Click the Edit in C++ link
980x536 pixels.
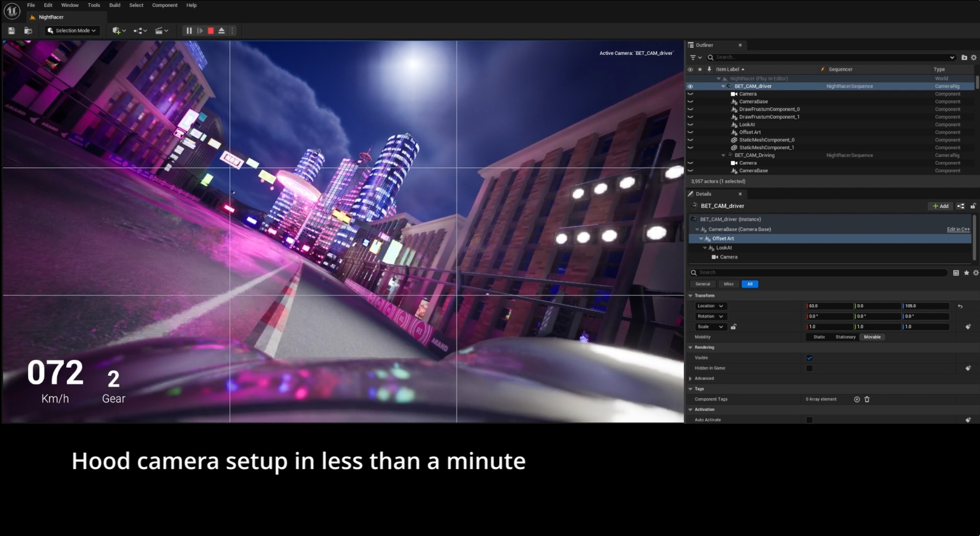(x=958, y=229)
